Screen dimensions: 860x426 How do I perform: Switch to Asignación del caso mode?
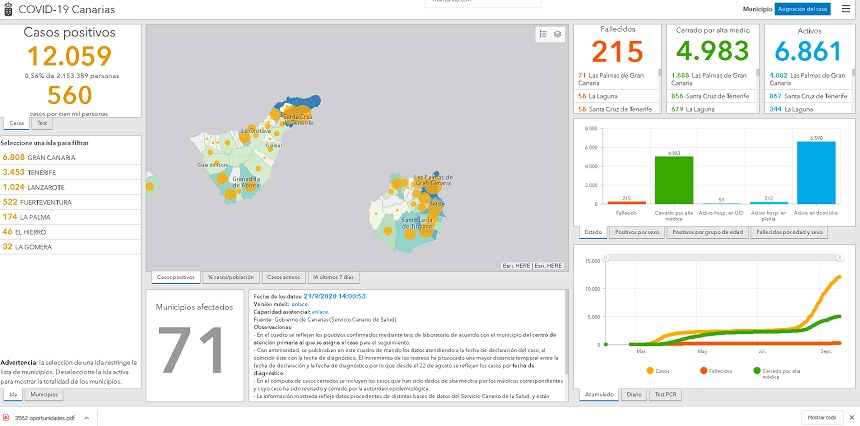pyautogui.click(x=802, y=9)
